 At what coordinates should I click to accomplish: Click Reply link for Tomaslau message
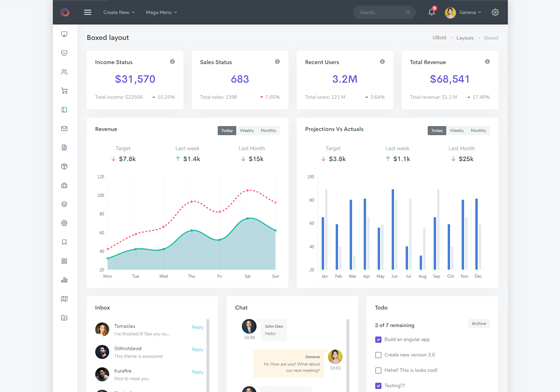coord(198,327)
